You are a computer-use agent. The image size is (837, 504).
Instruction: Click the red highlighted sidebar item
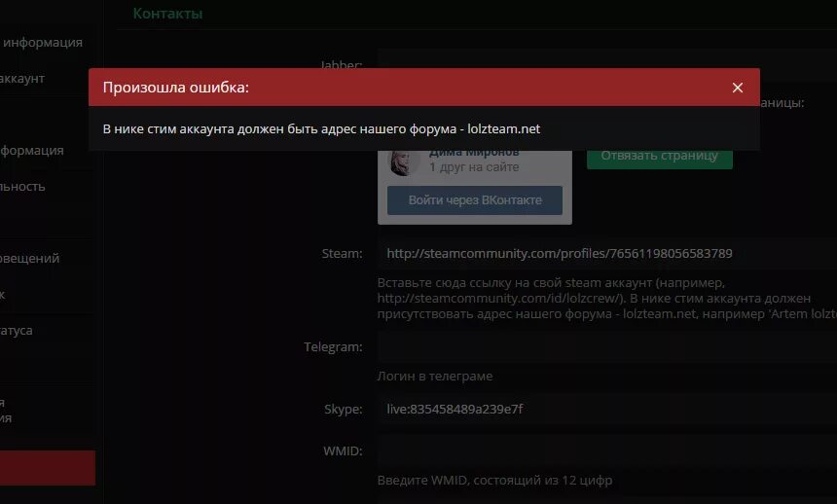click(x=48, y=468)
